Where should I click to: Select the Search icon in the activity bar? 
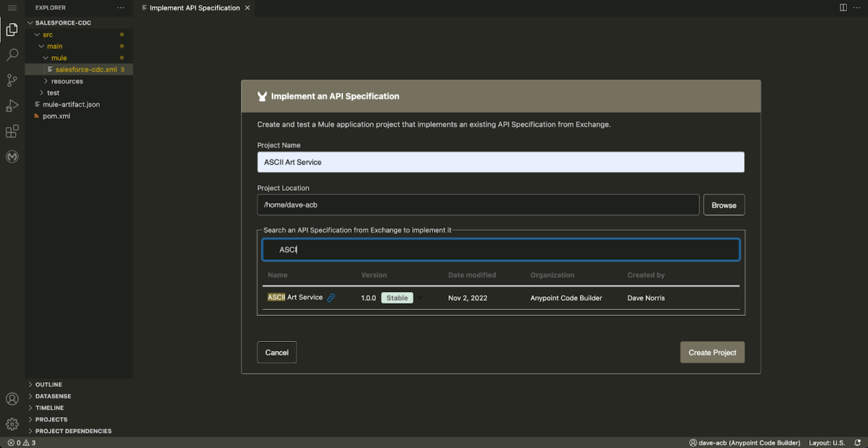(12, 55)
